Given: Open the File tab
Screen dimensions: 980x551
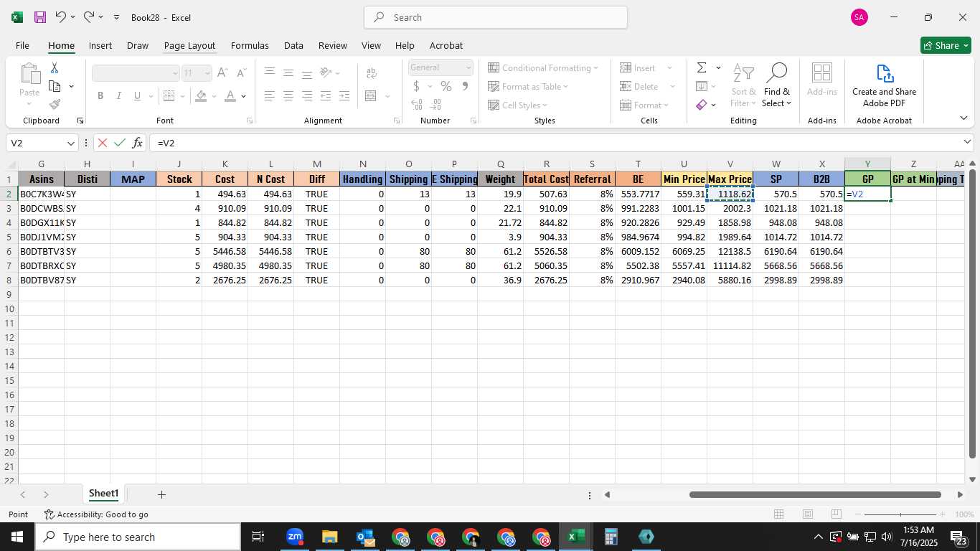Looking at the screenshot, I should coord(22,45).
